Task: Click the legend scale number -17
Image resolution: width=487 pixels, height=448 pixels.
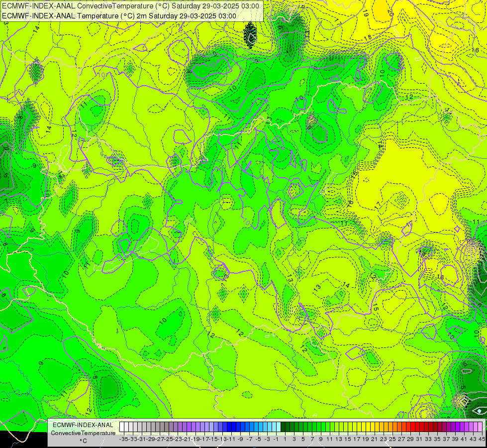Action: pos(205,439)
